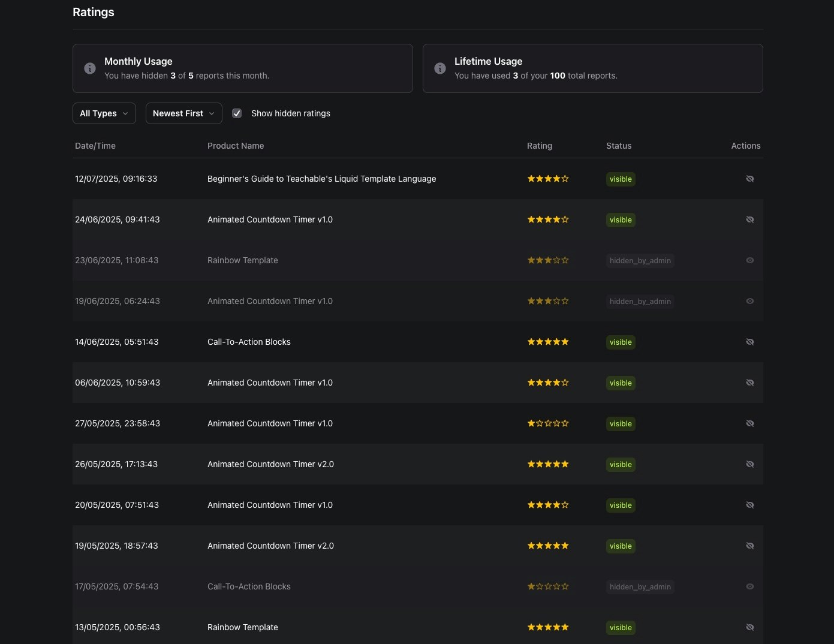
Task: Expand the chevron on the All Types filter
Action: point(125,113)
